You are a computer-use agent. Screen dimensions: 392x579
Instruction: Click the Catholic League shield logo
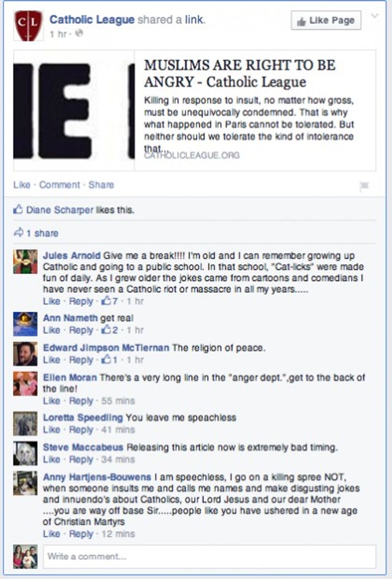(x=28, y=26)
